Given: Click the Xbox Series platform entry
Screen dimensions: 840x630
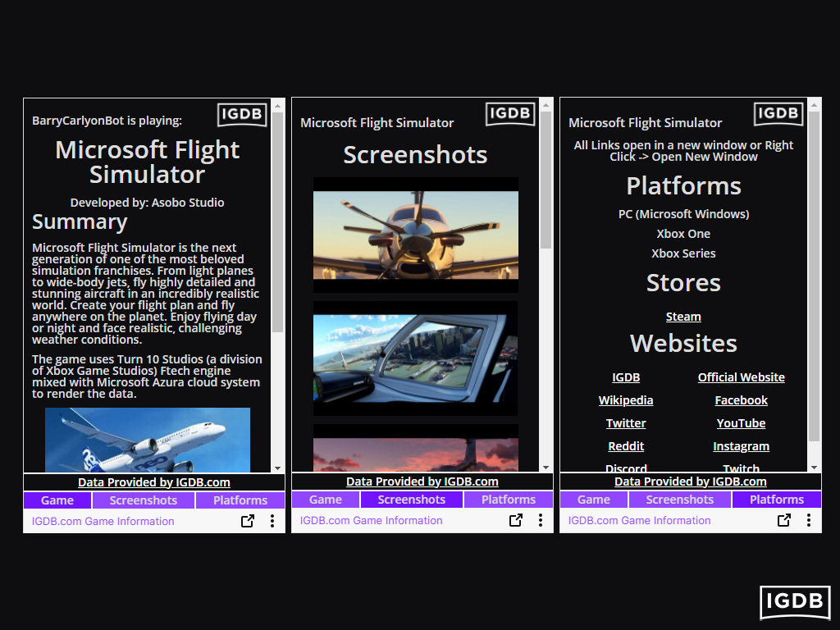Looking at the screenshot, I should tap(683, 253).
